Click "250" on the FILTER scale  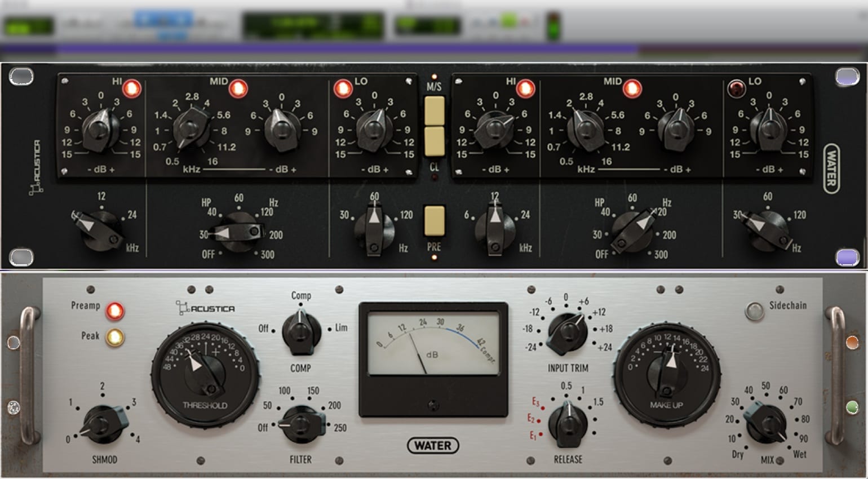coord(340,428)
